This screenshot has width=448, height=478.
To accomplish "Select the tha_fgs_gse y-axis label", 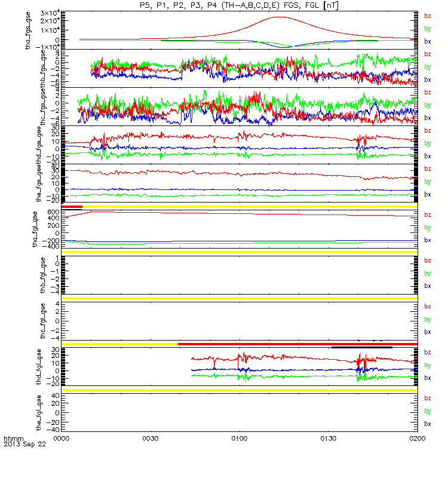I will 28,30.
